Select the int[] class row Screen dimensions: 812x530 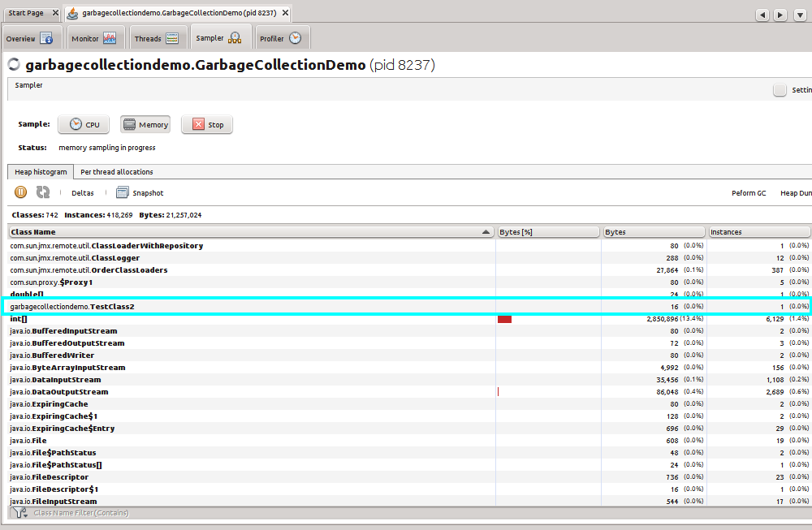click(x=409, y=319)
